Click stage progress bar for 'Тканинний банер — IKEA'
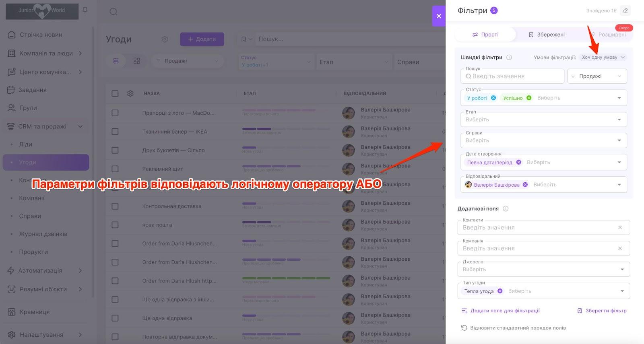This screenshot has height=344, width=644. (x=286, y=129)
